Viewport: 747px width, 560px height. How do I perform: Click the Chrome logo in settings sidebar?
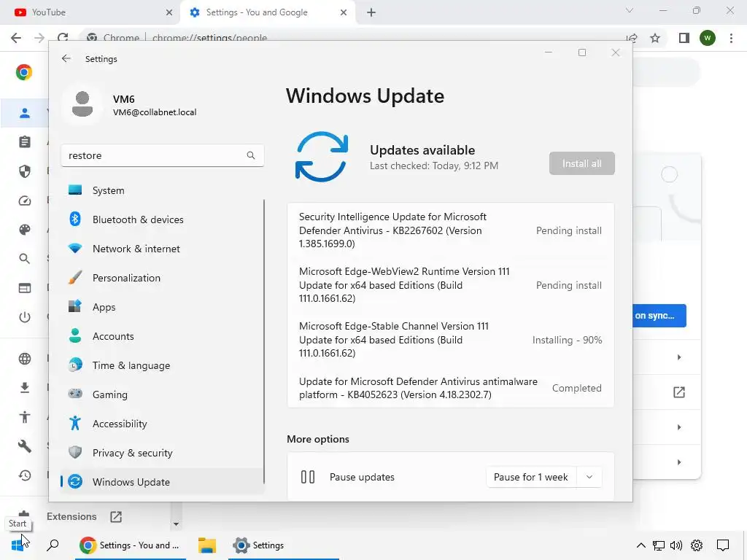(24, 72)
